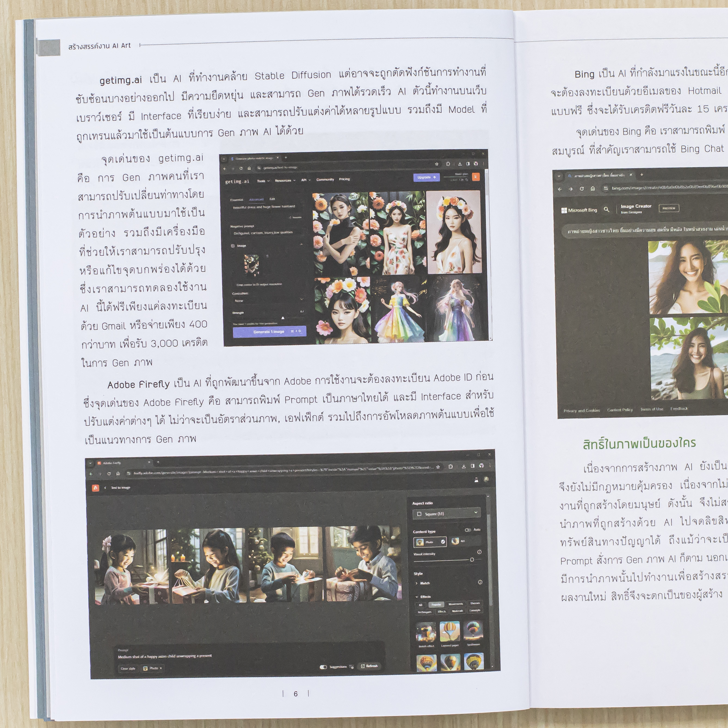Click the getimg.ai logo
728x728 pixels.
[x=237, y=180]
